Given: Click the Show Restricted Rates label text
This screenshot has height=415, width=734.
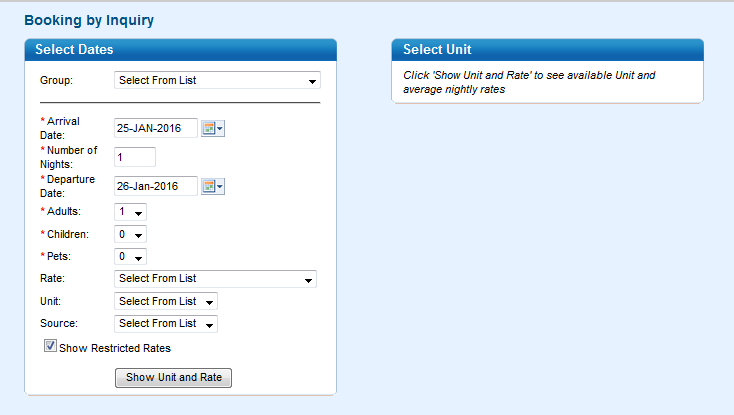Looking at the screenshot, I should pyautogui.click(x=115, y=348).
